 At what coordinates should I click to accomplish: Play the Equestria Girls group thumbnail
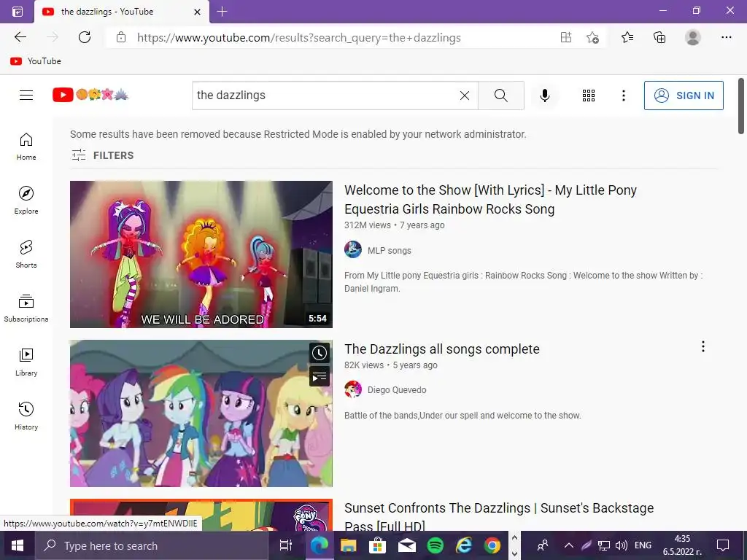(201, 413)
